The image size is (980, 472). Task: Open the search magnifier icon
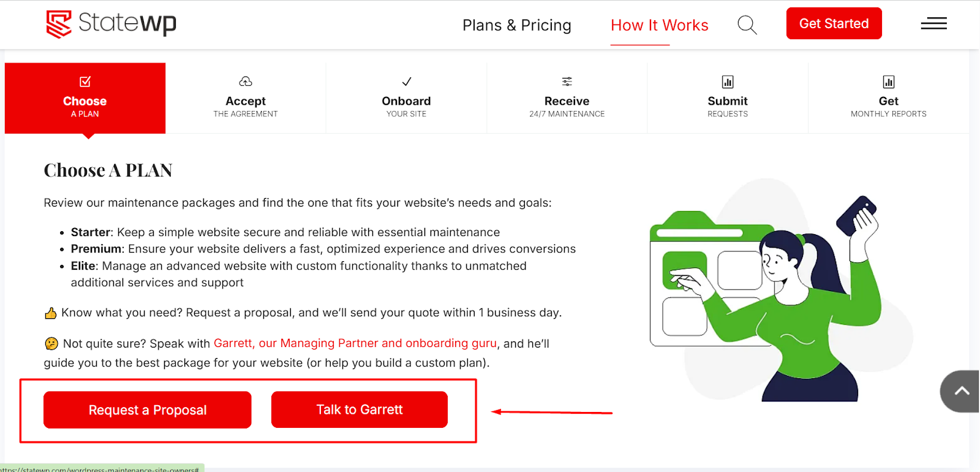click(747, 25)
